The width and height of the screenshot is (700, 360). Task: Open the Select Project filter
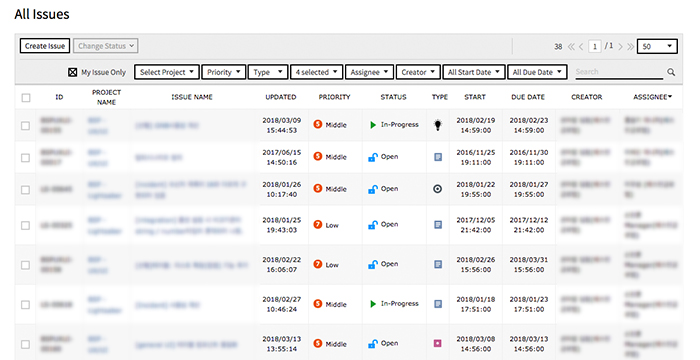tap(167, 72)
